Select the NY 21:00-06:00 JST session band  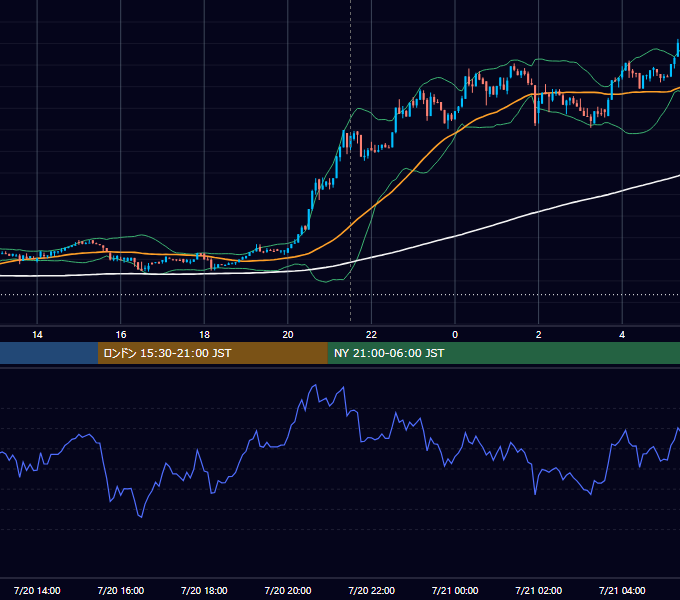coord(503,353)
